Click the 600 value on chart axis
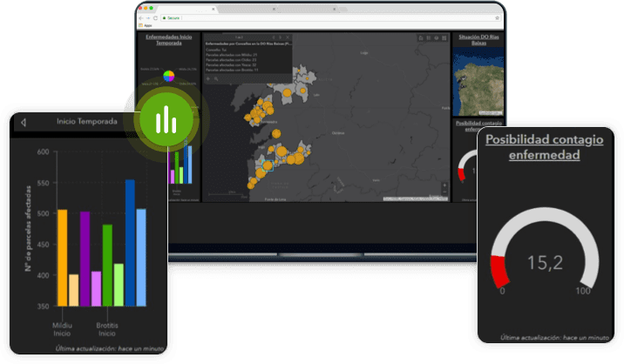Viewport: 624px width, 364px height. pyautogui.click(x=43, y=152)
